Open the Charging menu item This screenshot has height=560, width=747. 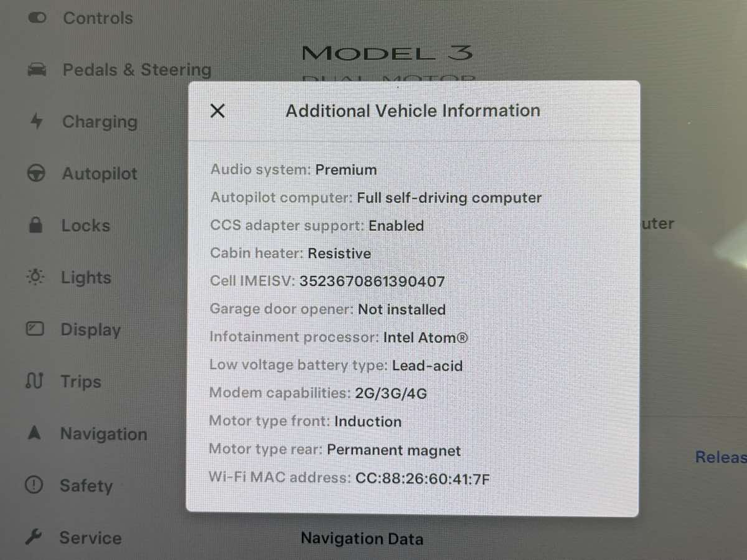click(x=100, y=122)
